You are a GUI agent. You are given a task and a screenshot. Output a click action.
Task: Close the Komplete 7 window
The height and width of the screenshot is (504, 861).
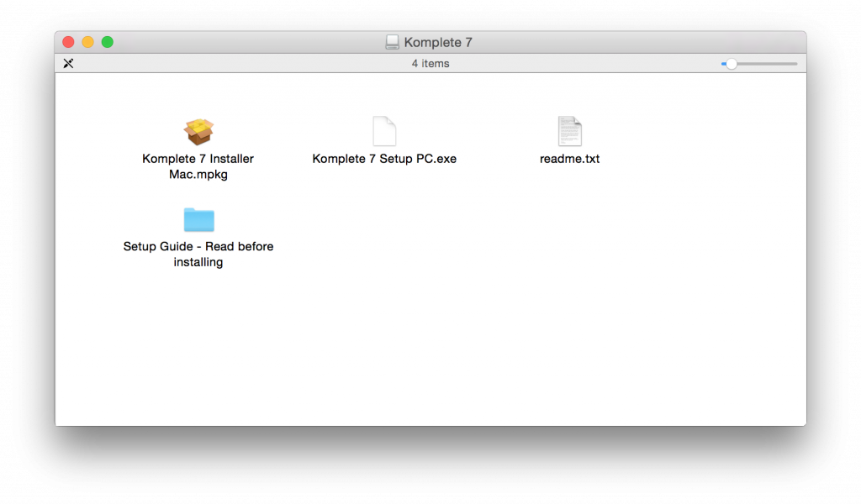click(69, 42)
